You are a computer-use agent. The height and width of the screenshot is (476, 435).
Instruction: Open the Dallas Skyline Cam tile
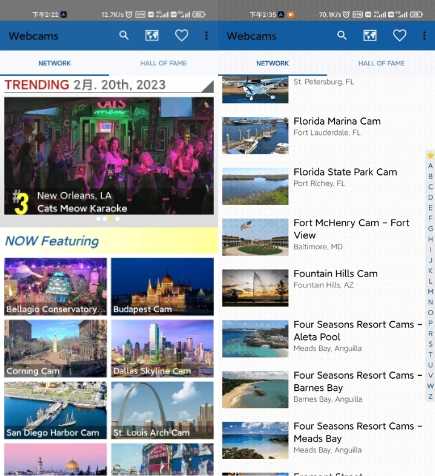click(x=162, y=348)
